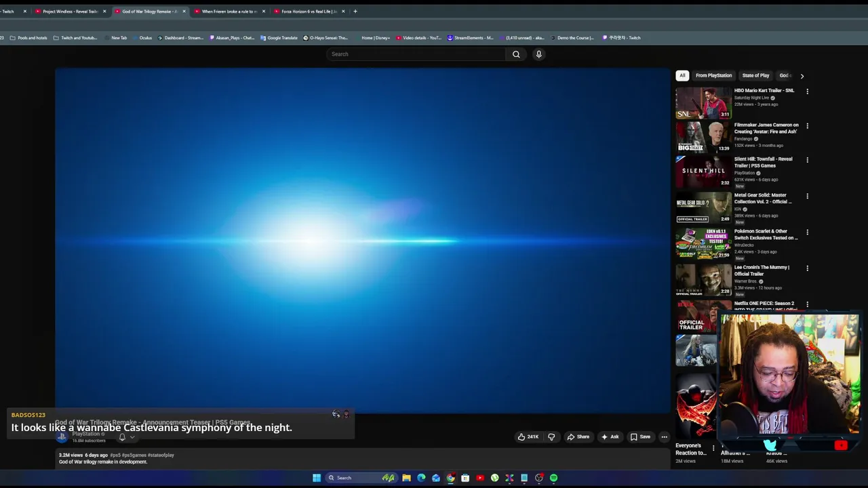
Task: Open uTorrent from the taskbar
Action: point(494,478)
